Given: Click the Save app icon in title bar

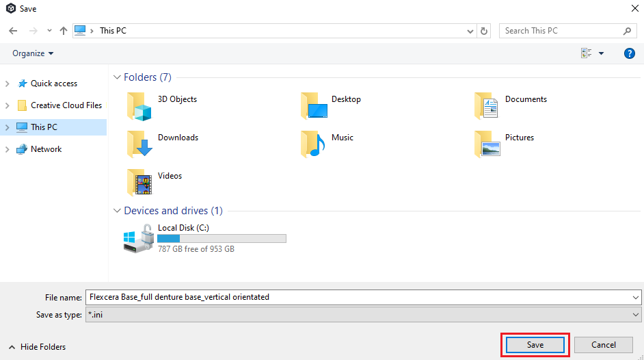Looking at the screenshot, I should (11, 9).
